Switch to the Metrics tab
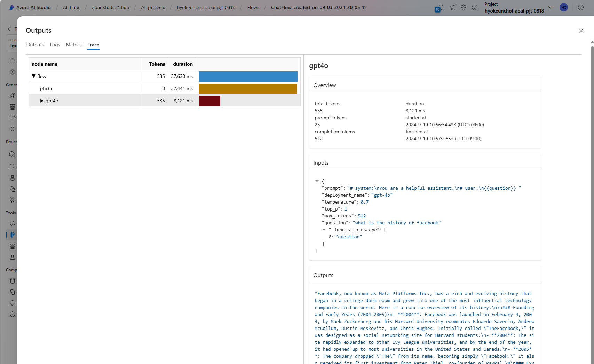Viewport: 594px width, 364px height. pyautogui.click(x=74, y=45)
